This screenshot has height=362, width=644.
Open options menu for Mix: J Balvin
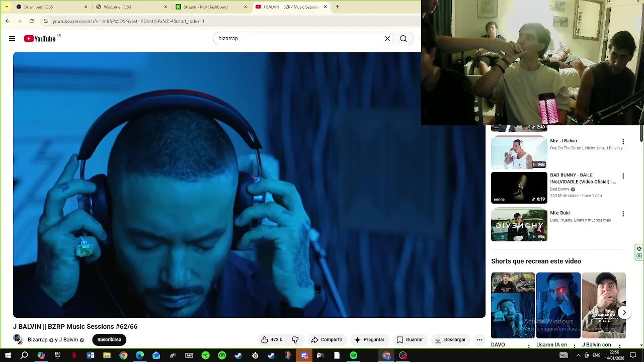(623, 142)
